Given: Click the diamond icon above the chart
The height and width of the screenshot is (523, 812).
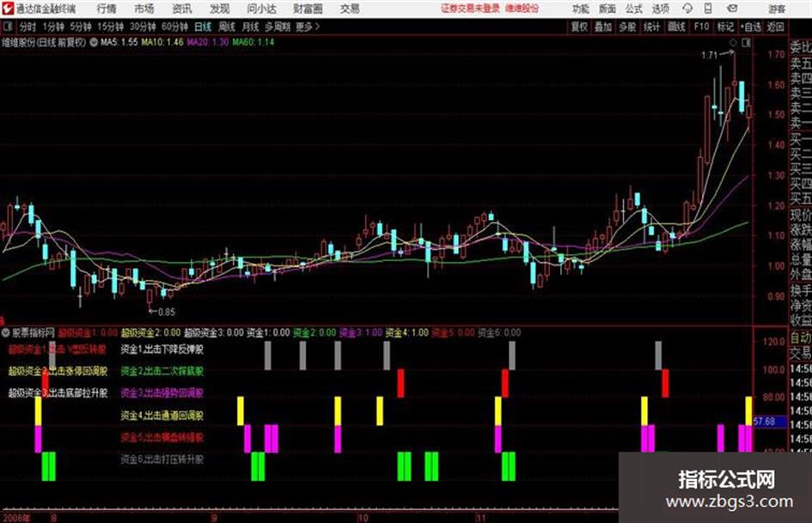Looking at the screenshot, I should tap(733, 43).
